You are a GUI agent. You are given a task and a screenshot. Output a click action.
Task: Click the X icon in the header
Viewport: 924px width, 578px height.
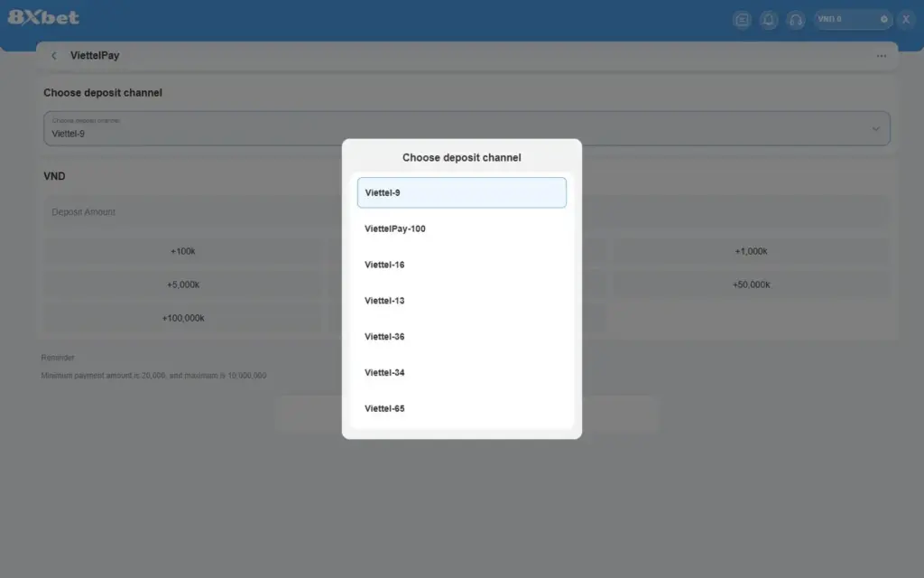point(906,20)
